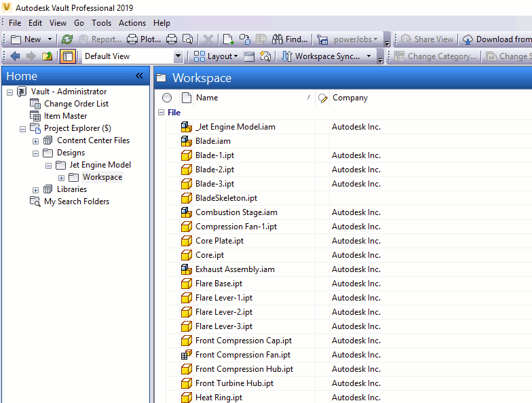The height and width of the screenshot is (403, 532).
Task: Open the Actions menu
Action: coord(132,23)
